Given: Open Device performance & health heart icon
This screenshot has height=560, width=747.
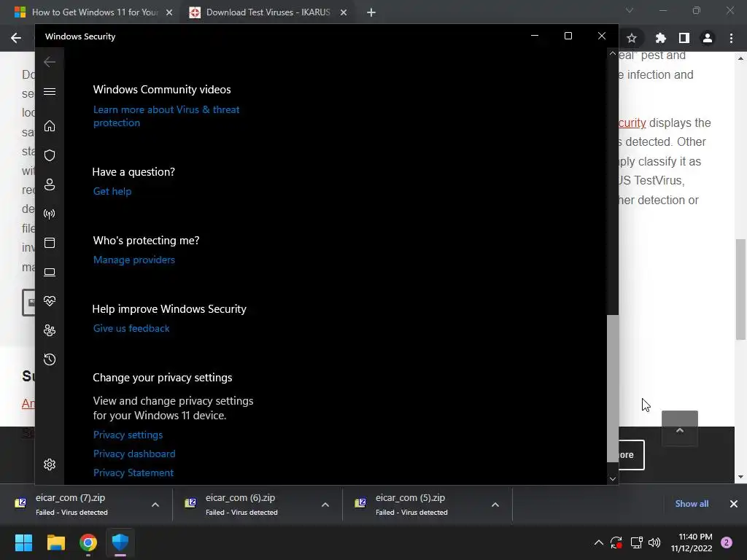Looking at the screenshot, I should (50, 301).
